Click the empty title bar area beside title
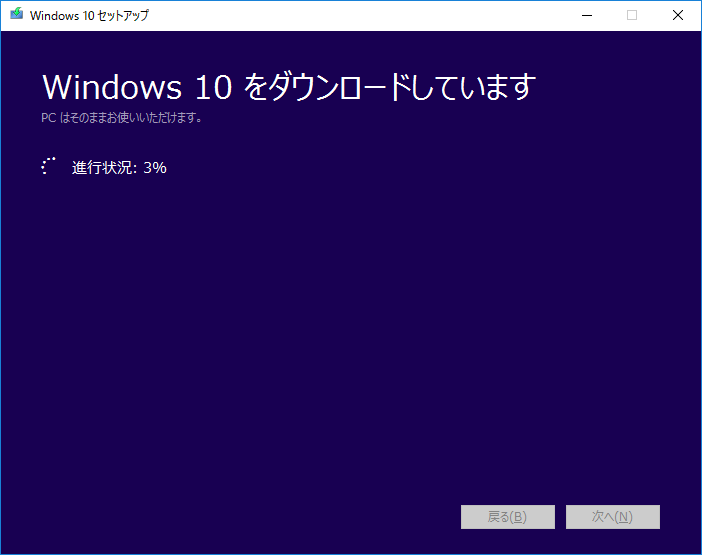This screenshot has height=555, width=702. [x=350, y=15]
